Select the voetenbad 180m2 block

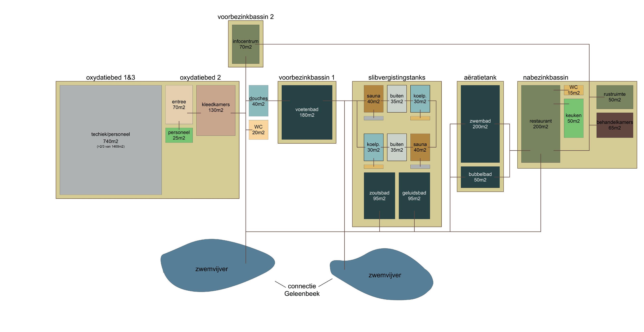point(307,112)
